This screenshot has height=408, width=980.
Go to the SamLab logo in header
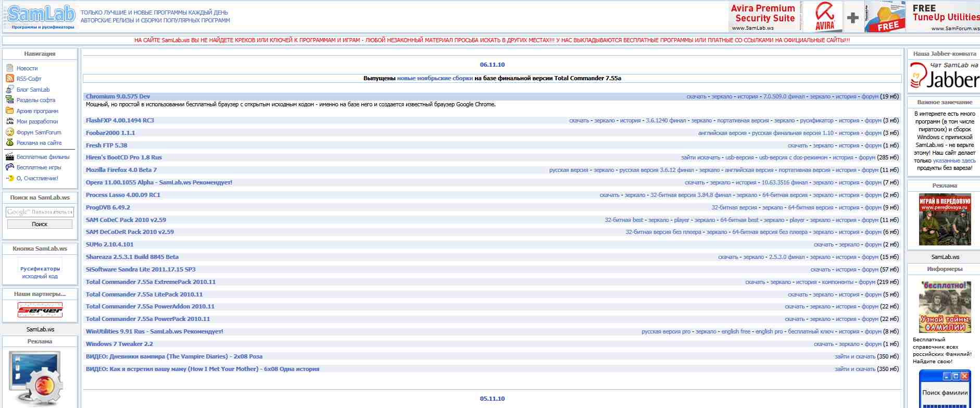40,17
